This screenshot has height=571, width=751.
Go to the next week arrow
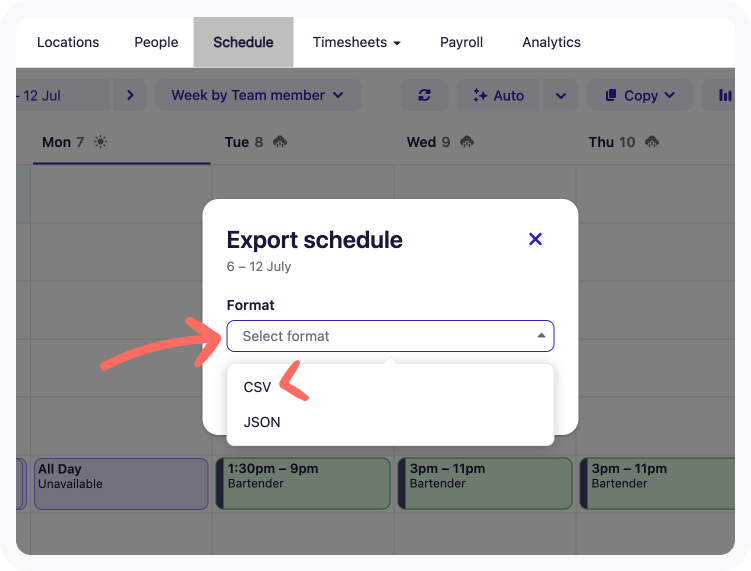click(x=130, y=95)
